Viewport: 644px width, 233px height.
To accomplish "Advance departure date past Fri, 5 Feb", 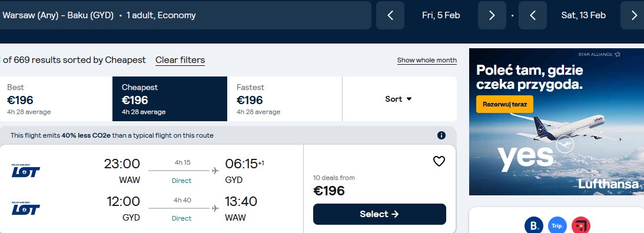I will tap(492, 15).
